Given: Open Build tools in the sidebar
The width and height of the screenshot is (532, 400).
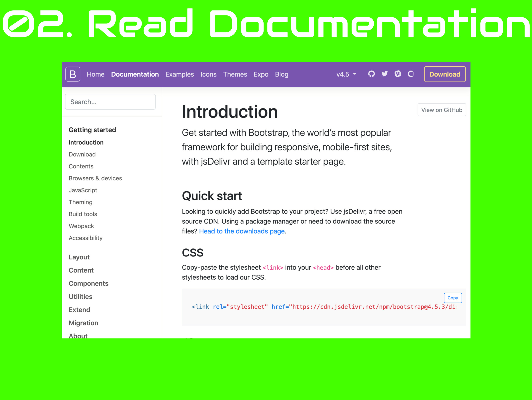Looking at the screenshot, I should [83, 214].
